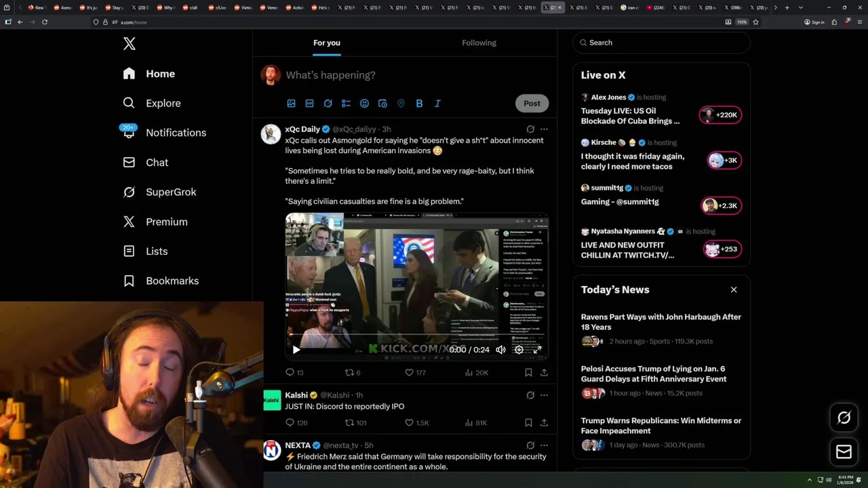Open Home from the sidebar
The image size is (868, 488).
tap(149, 74)
